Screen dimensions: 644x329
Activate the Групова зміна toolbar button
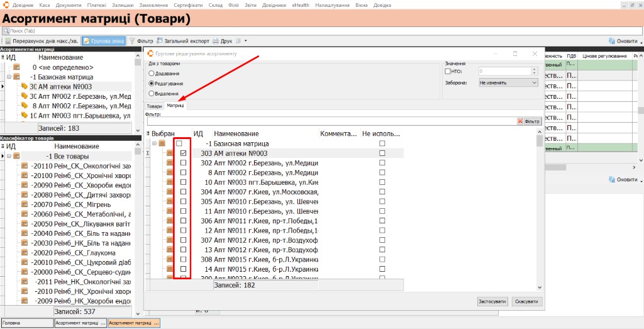pyautogui.click(x=104, y=41)
